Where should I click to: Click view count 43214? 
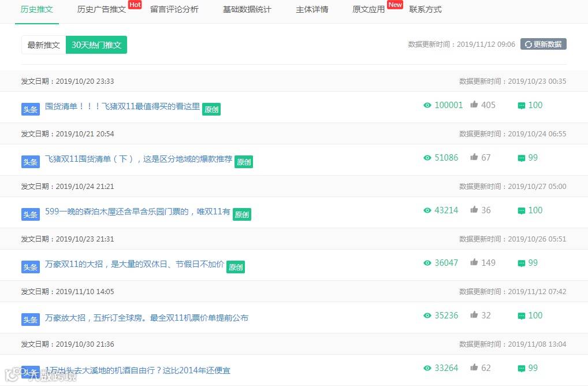pyautogui.click(x=446, y=210)
